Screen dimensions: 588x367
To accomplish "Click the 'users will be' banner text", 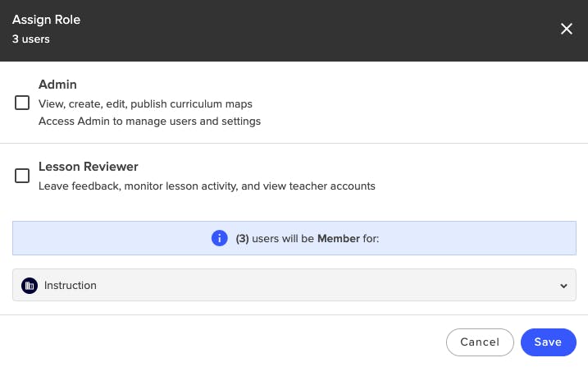I will click(284, 239).
